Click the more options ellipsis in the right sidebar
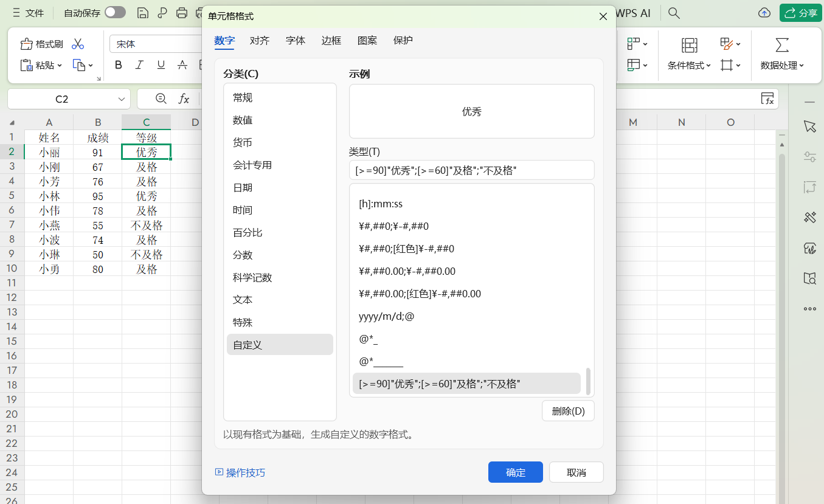The height and width of the screenshot is (504, 824). pos(809,308)
